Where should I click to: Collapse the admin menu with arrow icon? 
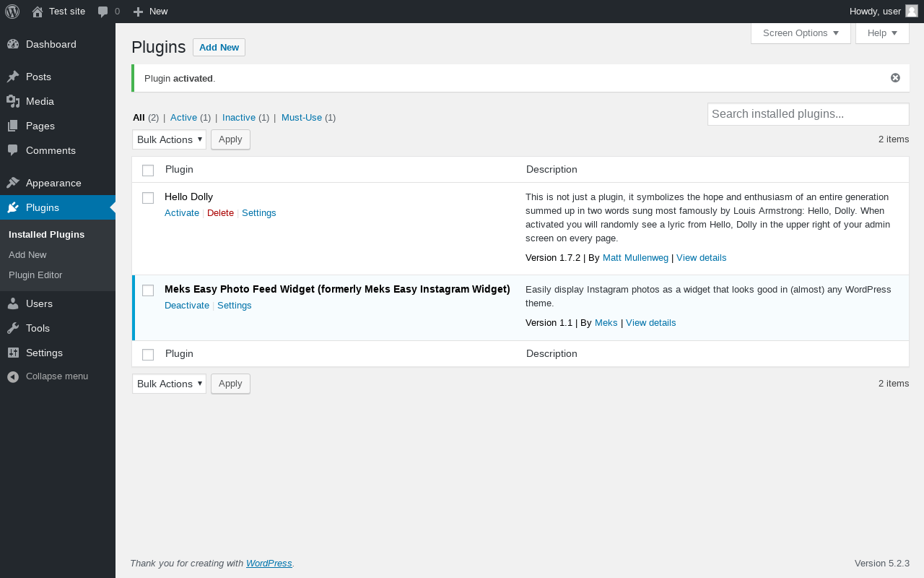[x=13, y=376]
